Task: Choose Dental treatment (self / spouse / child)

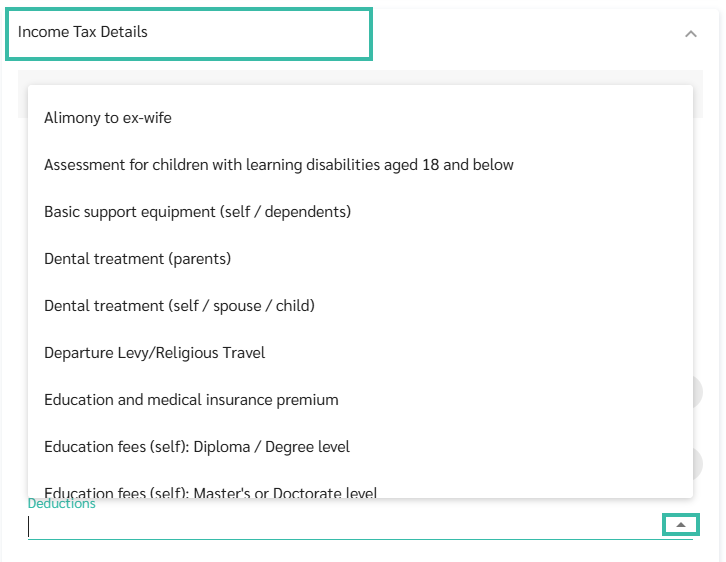Action: pyautogui.click(x=179, y=306)
